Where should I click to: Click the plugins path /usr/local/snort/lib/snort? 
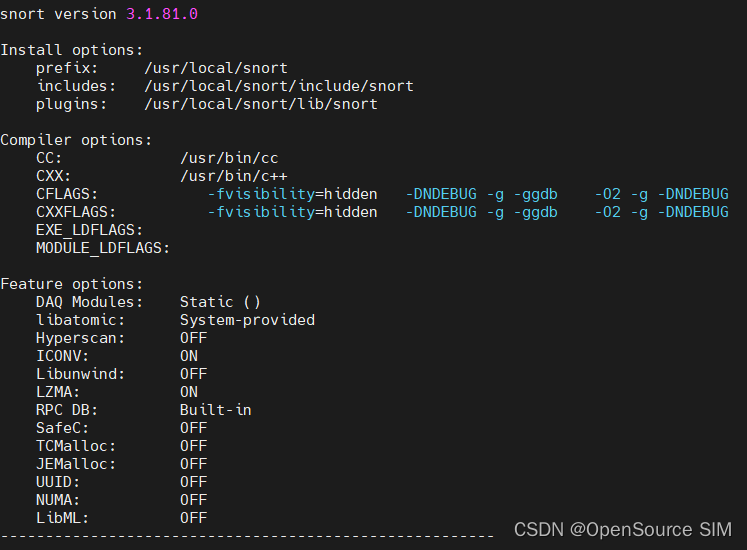(x=261, y=104)
